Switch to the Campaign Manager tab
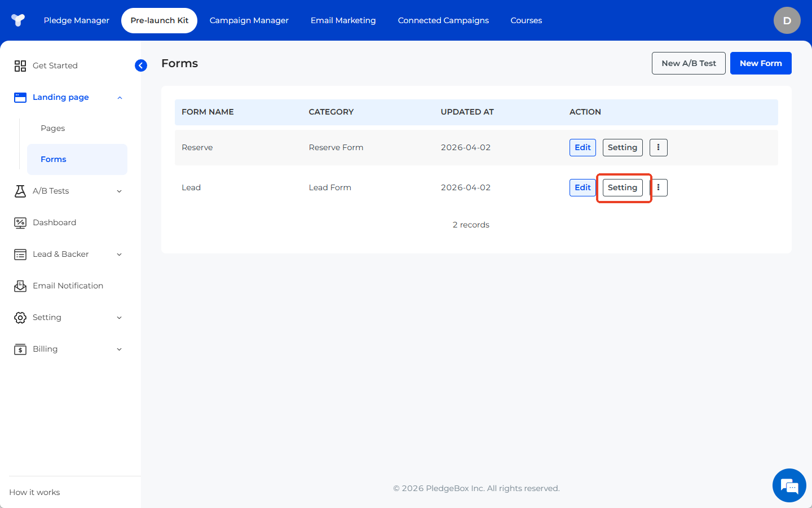 click(249, 20)
